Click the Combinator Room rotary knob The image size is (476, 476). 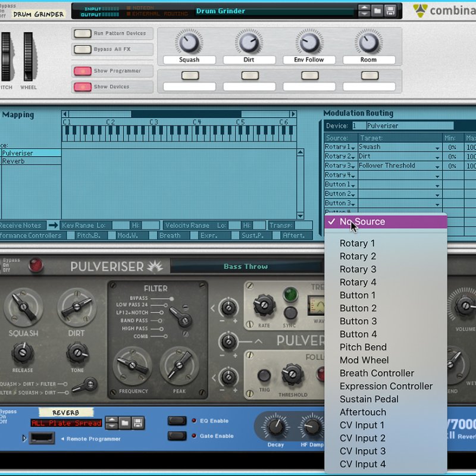click(x=368, y=42)
